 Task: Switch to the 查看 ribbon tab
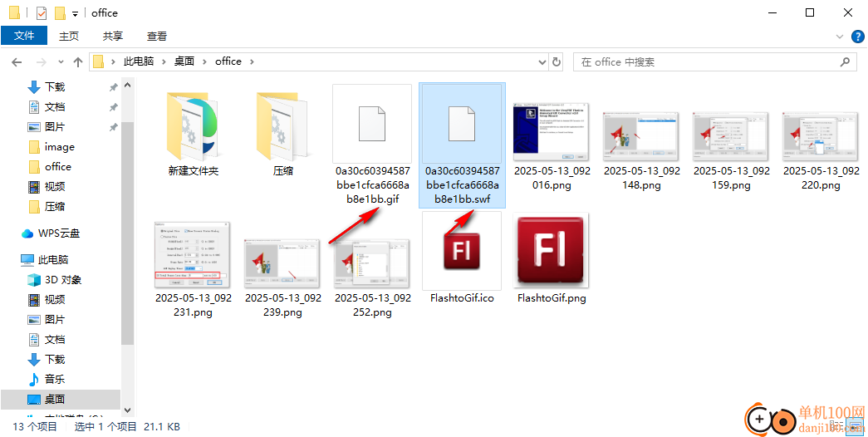157,36
